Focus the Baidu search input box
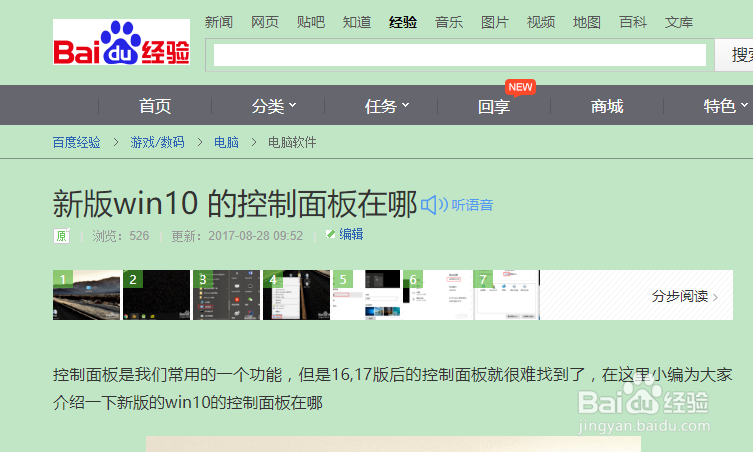Viewport: 753px width, 452px height. [460, 55]
